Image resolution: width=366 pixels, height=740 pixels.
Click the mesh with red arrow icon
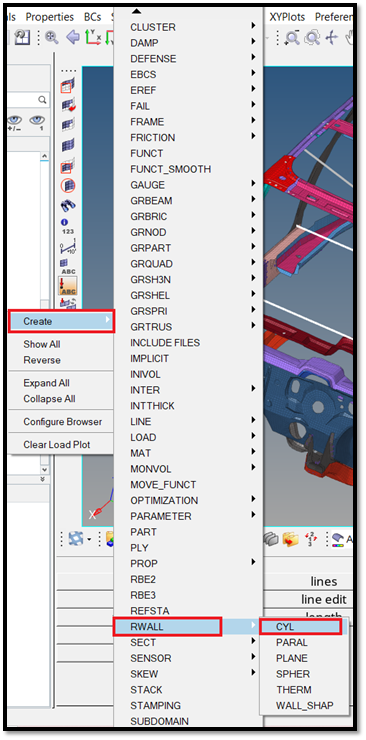click(x=68, y=104)
